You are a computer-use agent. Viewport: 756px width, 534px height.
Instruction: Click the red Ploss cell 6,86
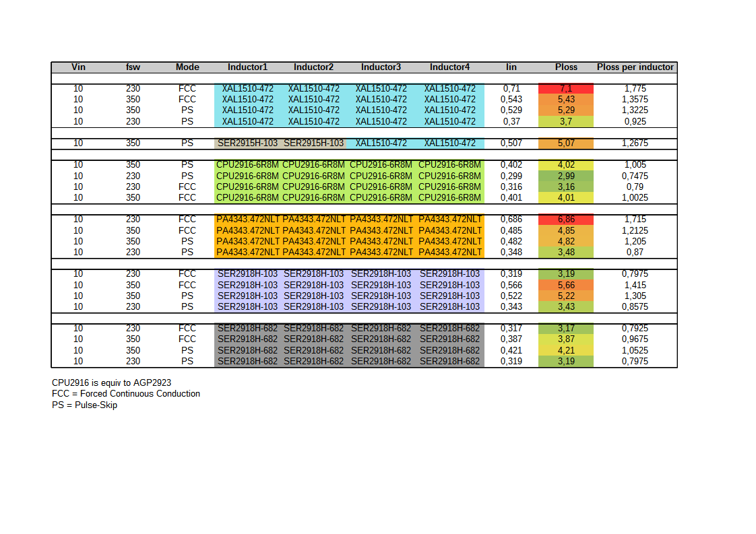566,220
